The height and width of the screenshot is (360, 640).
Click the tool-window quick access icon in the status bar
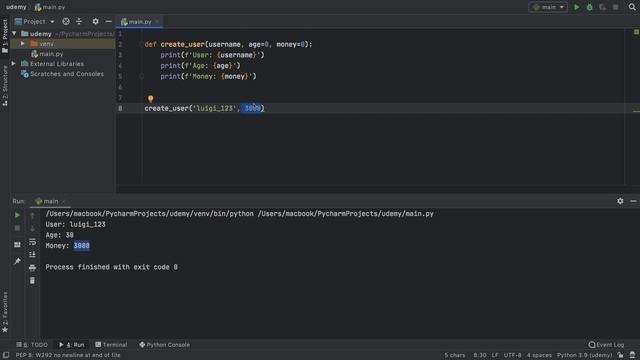coord(6,355)
